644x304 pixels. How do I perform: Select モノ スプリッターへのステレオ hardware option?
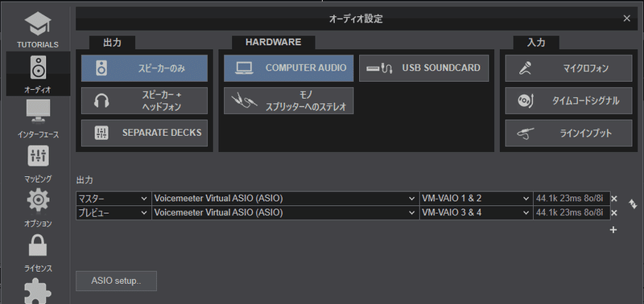coord(289,101)
